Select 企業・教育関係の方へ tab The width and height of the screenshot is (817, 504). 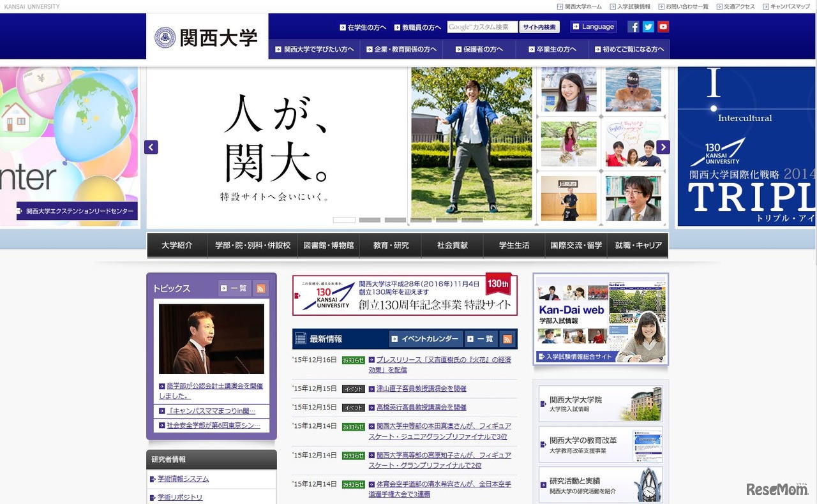pos(401,49)
